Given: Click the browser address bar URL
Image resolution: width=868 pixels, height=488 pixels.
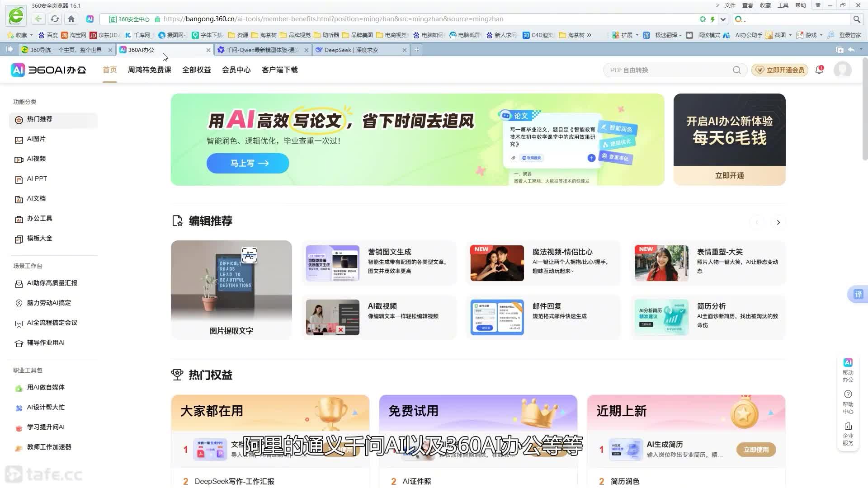Looking at the screenshot, I should [x=333, y=19].
